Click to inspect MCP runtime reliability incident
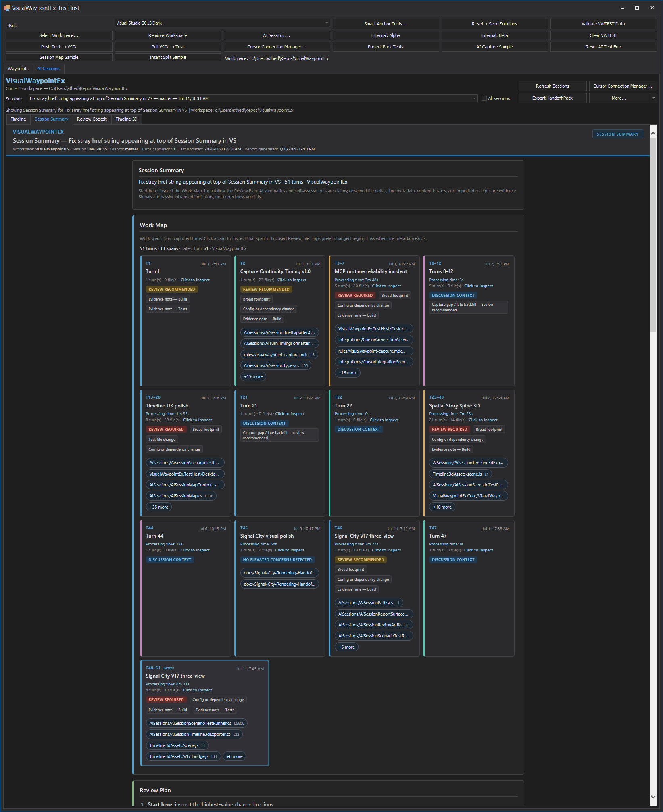 [386, 286]
